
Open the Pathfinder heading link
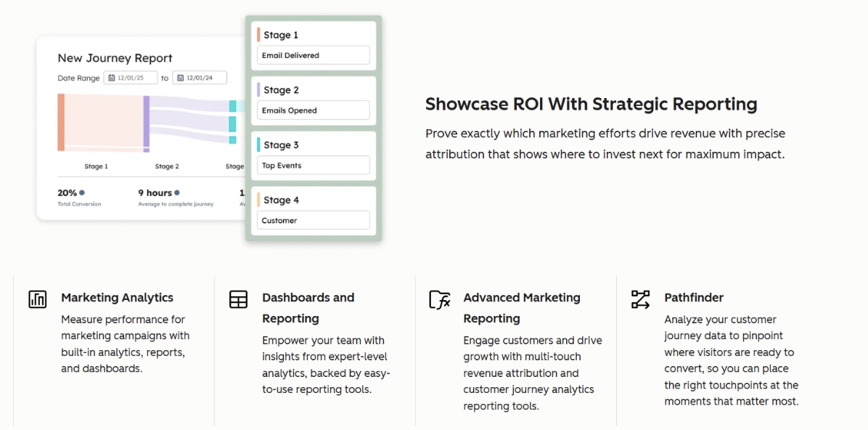coord(693,298)
